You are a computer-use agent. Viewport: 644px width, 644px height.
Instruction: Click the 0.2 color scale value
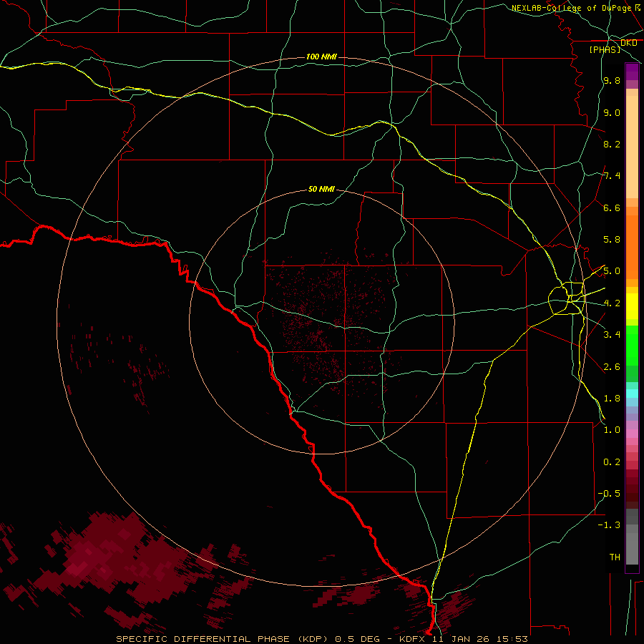point(612,462)
